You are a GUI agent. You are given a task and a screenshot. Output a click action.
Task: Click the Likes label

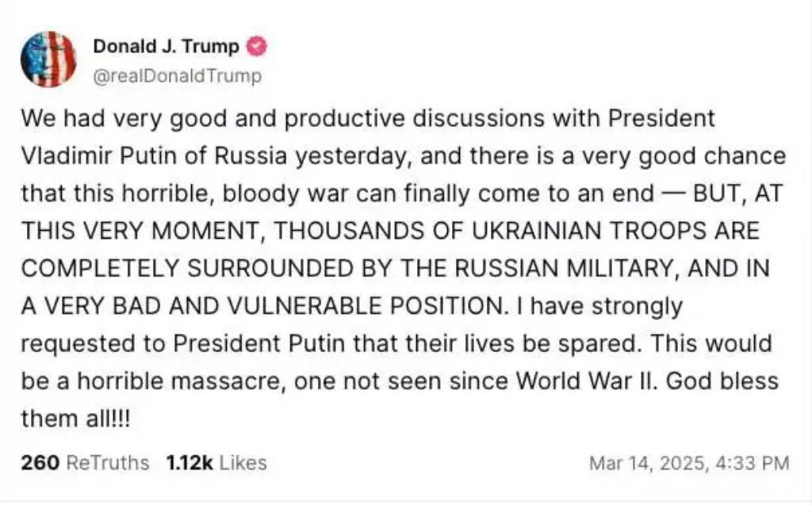point(243,462)
